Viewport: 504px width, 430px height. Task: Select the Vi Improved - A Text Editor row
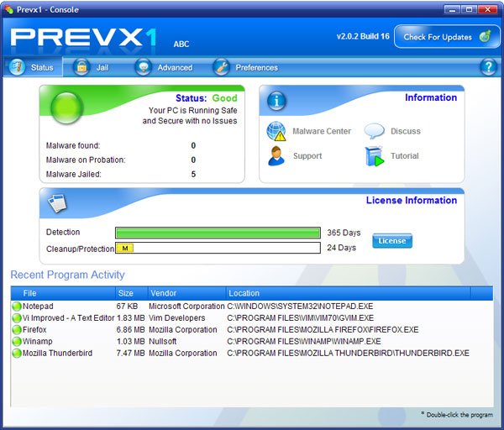(252, 317)
